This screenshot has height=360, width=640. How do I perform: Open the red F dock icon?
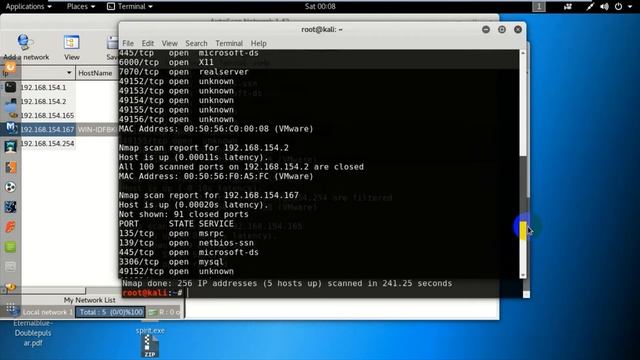coord(11,227)
